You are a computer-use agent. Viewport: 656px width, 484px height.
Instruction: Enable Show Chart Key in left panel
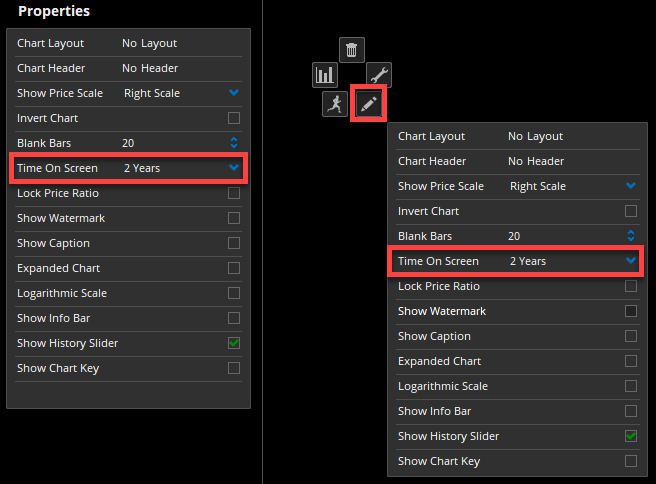click(234, 368)
